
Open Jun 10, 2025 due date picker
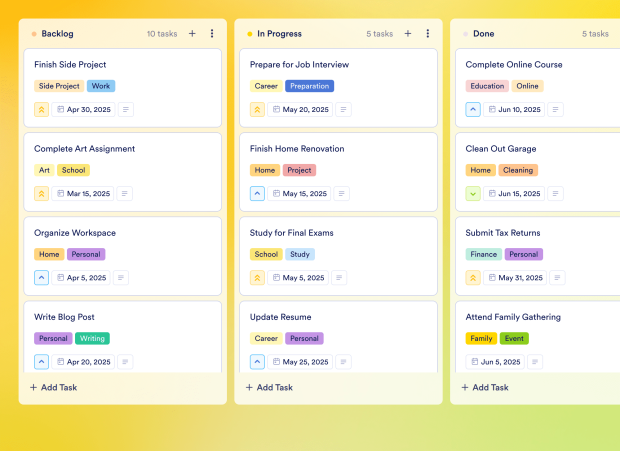(x=514, y=109)
